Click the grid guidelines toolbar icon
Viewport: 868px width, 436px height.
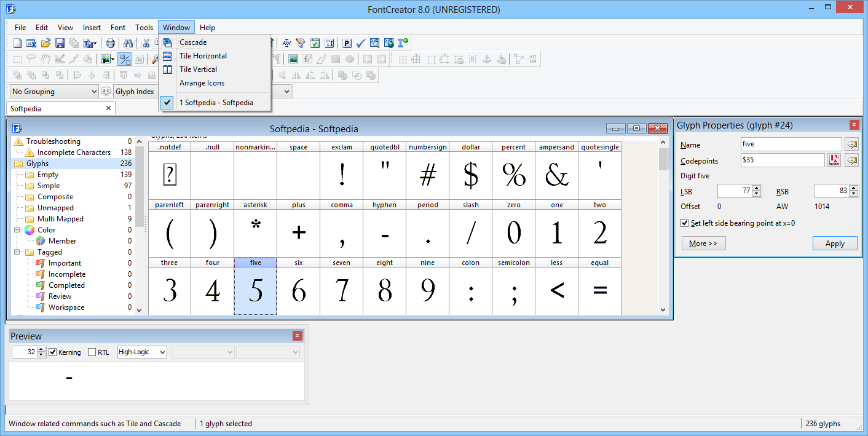tap(403, 59)
